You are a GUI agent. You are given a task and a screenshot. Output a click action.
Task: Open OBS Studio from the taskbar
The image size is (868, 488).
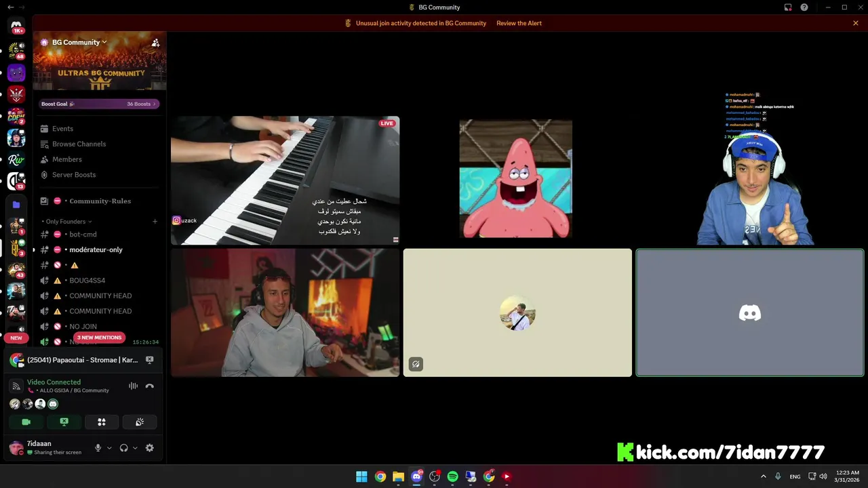[435, 476]
